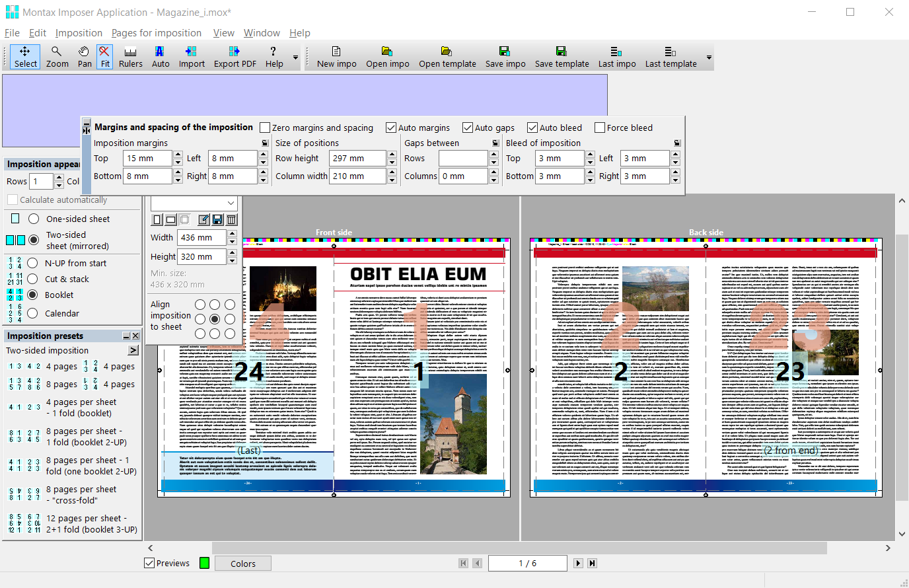Select Calendar layout option
Screen dimensions: 909x588
pyautogui.click(x=32, y=313)
